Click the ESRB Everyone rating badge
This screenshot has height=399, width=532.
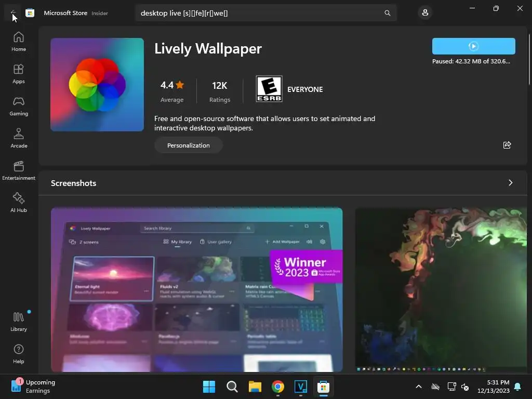tap(269, 89)
